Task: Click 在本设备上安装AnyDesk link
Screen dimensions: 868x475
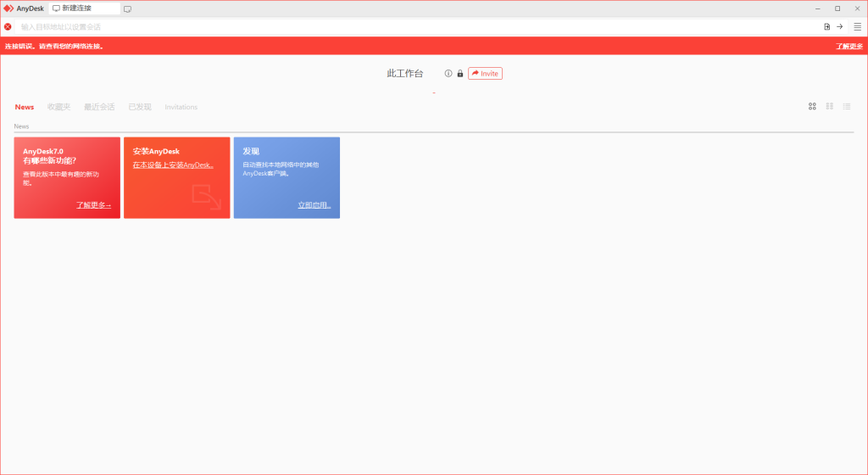Action: point(173,165)
